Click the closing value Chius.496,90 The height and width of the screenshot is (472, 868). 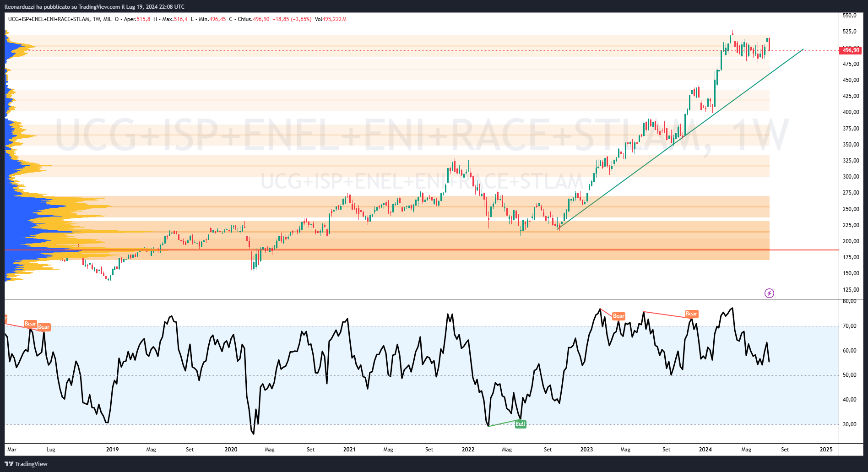tap(253, 19)
